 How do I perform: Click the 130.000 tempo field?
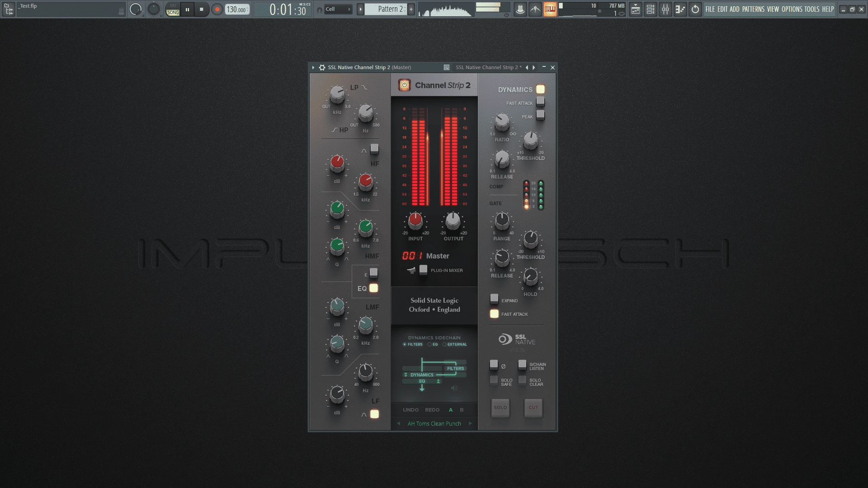(x=237, y=9)
